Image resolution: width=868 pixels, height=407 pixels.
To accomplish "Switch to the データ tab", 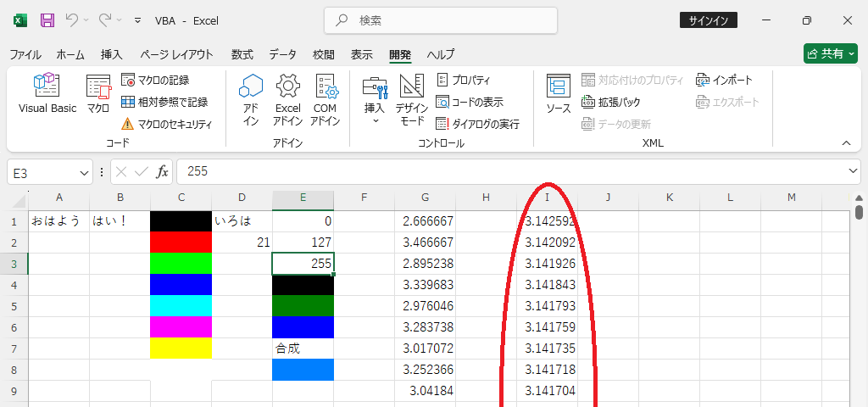I will [283, 54].
